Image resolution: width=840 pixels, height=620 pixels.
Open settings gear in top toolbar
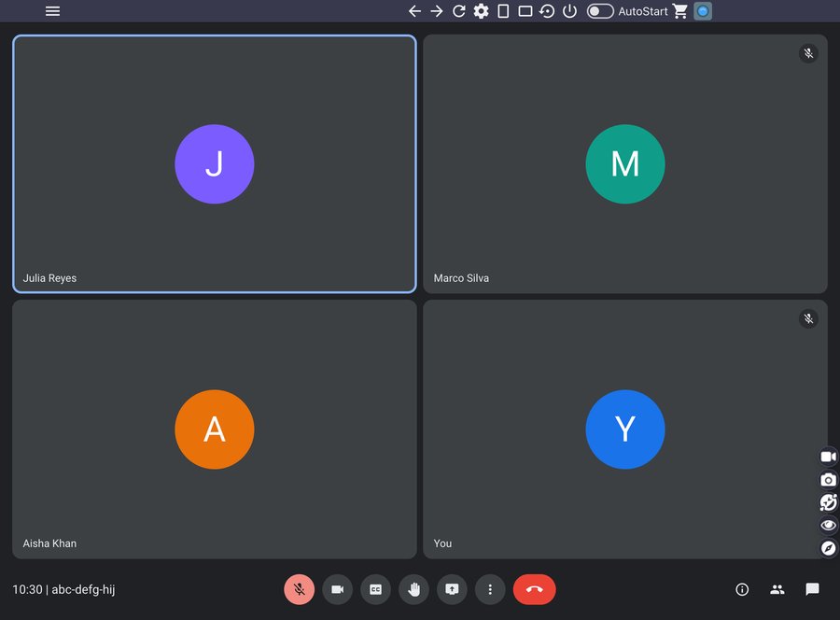pos(481,11)
